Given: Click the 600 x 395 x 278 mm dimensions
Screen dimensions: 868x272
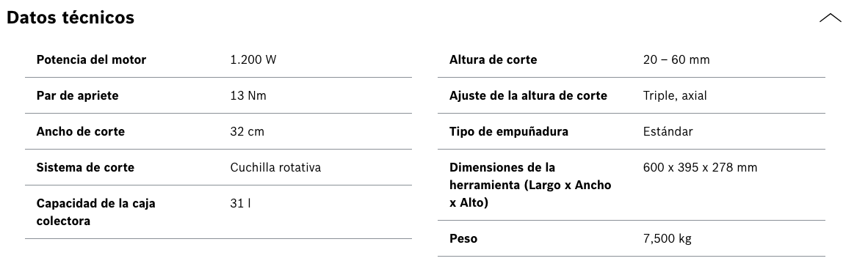Looking at the screenshot, I should (701, 167).
